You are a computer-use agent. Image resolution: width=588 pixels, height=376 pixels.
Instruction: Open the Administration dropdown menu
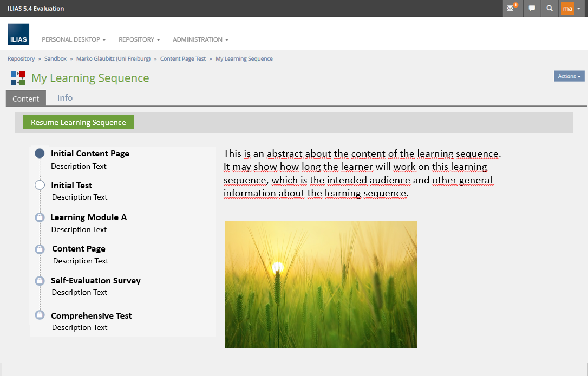(200, 39)
